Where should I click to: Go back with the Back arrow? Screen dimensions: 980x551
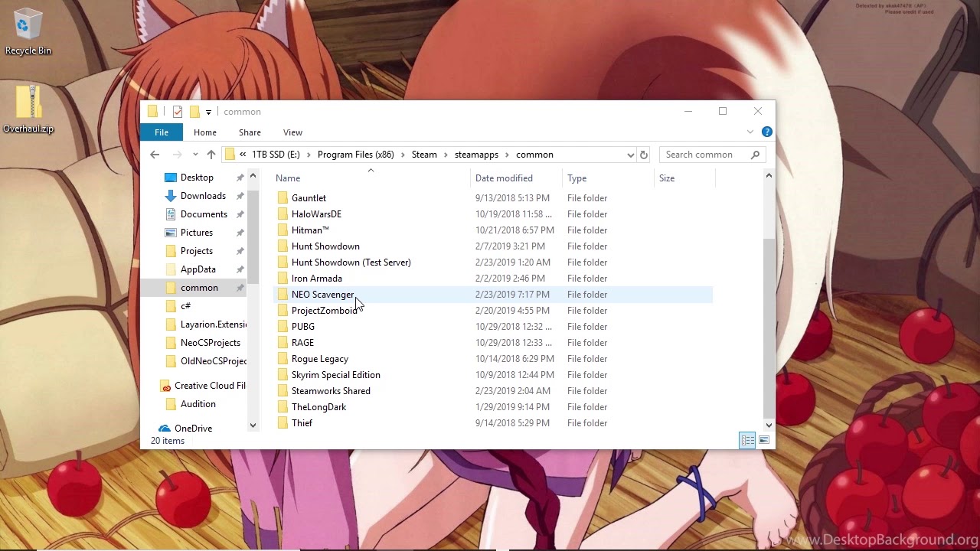[155, 155]
